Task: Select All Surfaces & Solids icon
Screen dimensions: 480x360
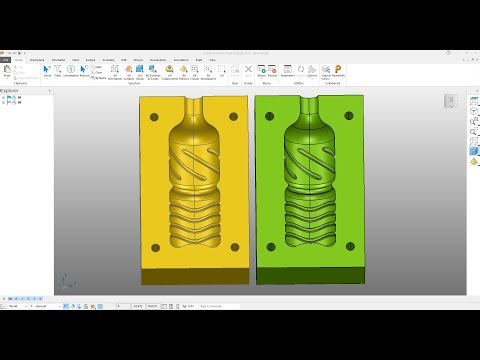Action: pos(153,69)
